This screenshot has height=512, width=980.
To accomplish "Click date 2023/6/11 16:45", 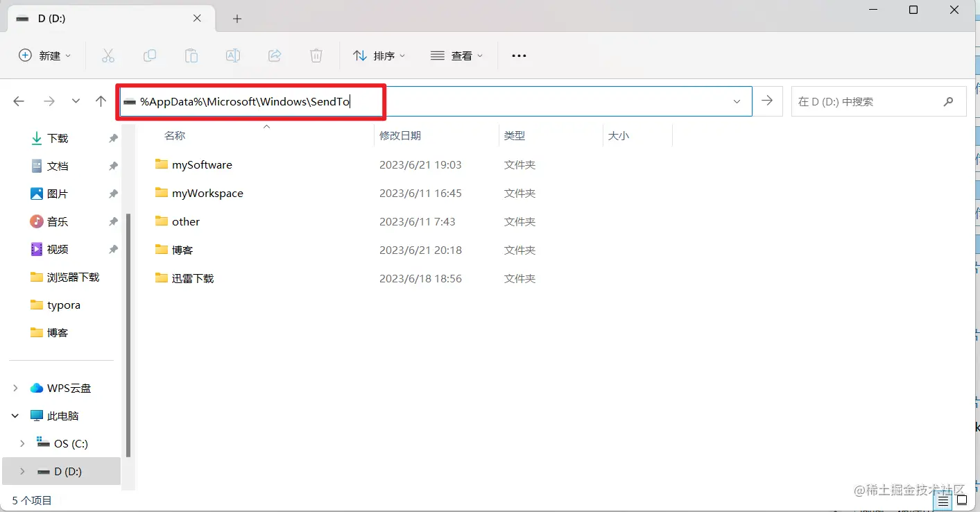I will [420, 194].
